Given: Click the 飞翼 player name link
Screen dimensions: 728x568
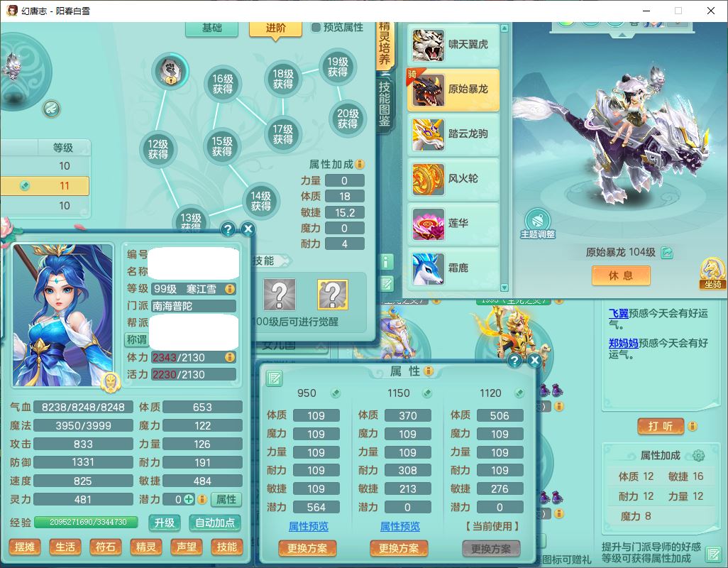Looking at the screenshot, I should (x=618, y=313).
